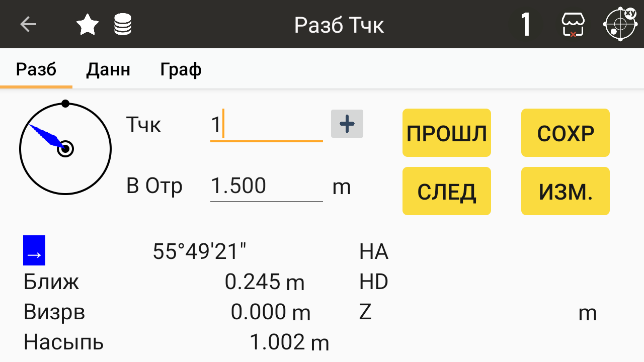Switch to the Граф tab
This screenshot has height=362, width=644.
(x=181, y=69)
